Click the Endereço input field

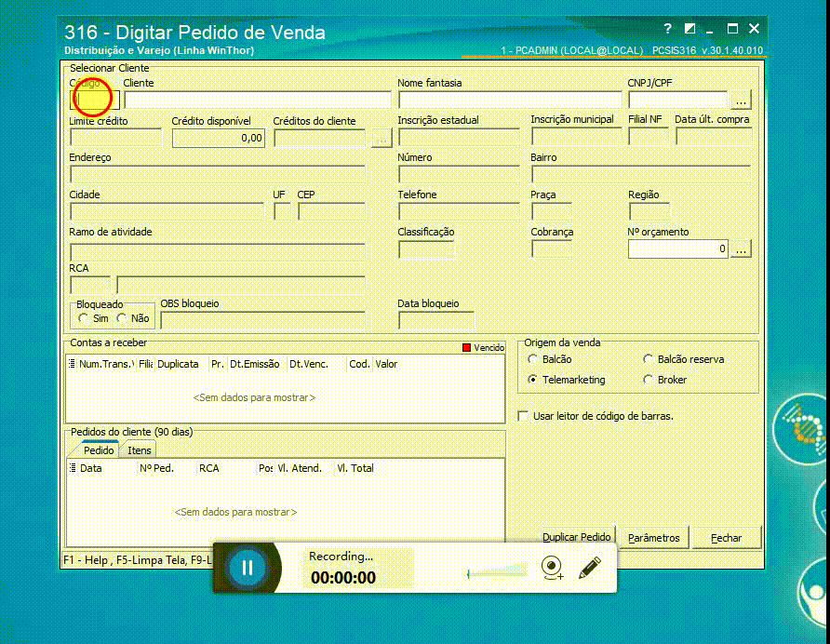[217, 175]
